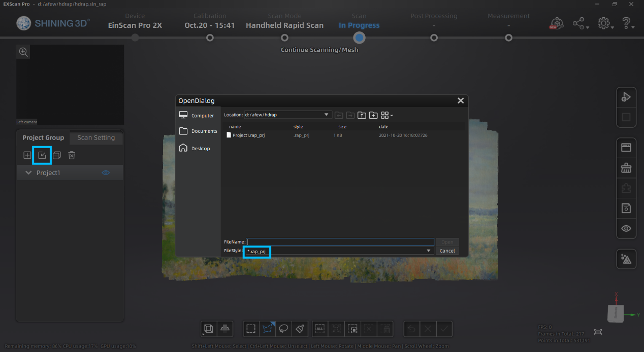
Task: Select the lasso selection tool
Action: [284, 329]
